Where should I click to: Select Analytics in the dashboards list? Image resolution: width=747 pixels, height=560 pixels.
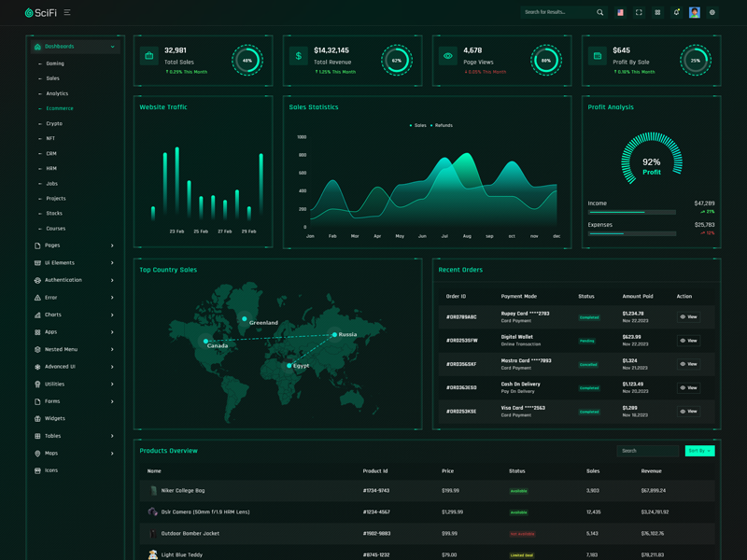click(57, 93)
